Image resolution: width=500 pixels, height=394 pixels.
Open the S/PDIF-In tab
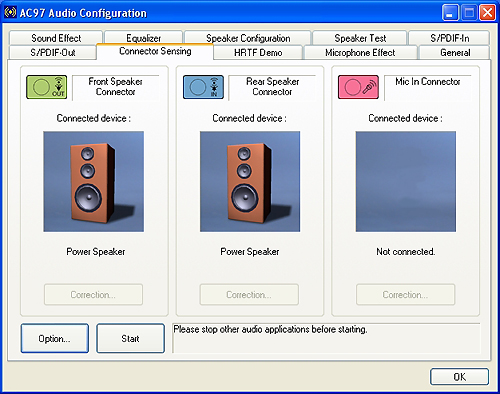[x=449, y=38]
